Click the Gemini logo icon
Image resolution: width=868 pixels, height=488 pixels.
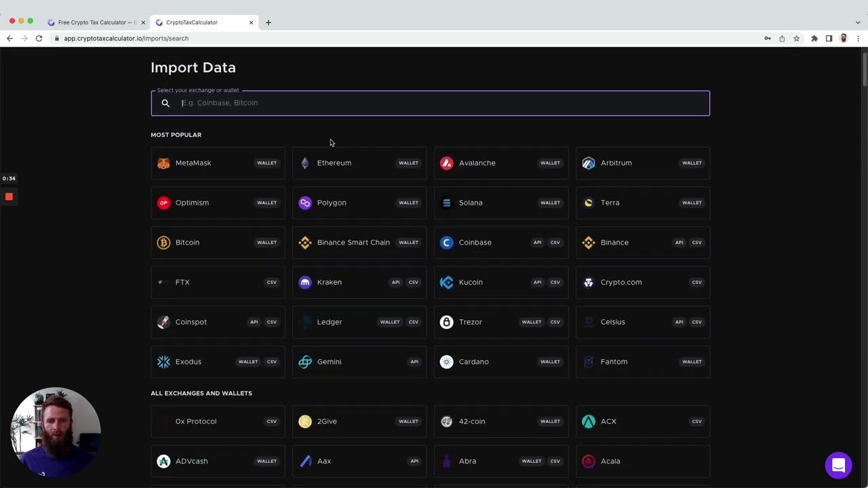(305, 362)
